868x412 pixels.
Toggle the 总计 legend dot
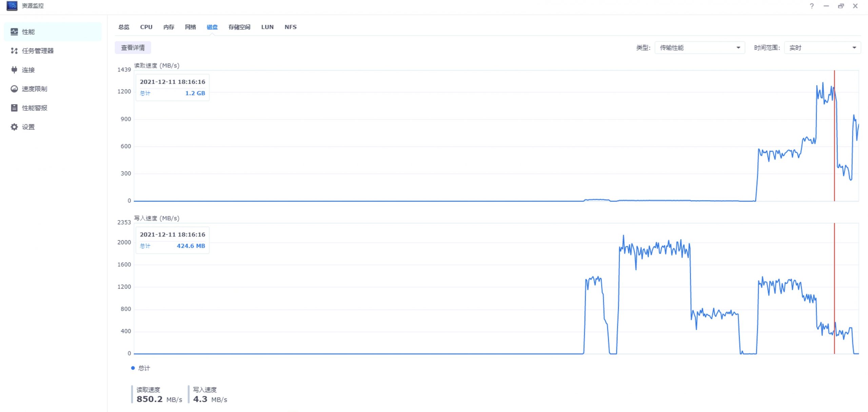point(133,368)
